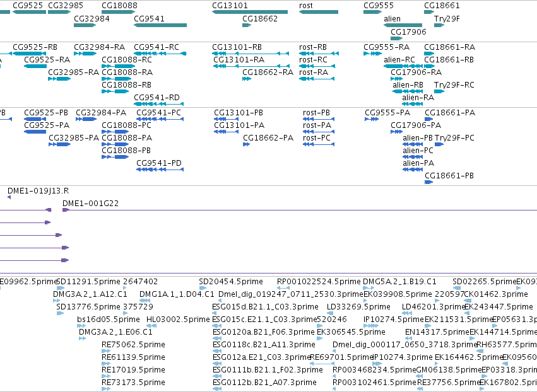Image resolution: width=537 pixels, height=392 pixels.
Task: Select protein CG18662-PA
Action: coord(246,145)
